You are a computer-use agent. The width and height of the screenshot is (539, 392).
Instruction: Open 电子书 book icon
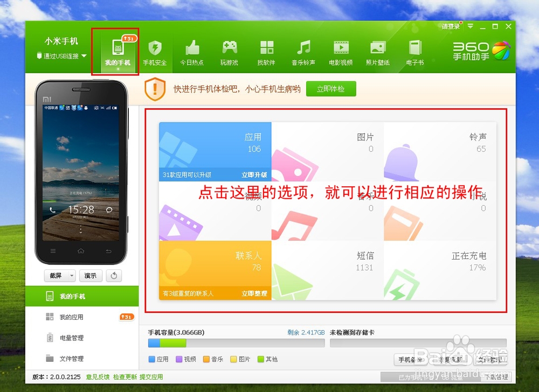coord(415,52)
